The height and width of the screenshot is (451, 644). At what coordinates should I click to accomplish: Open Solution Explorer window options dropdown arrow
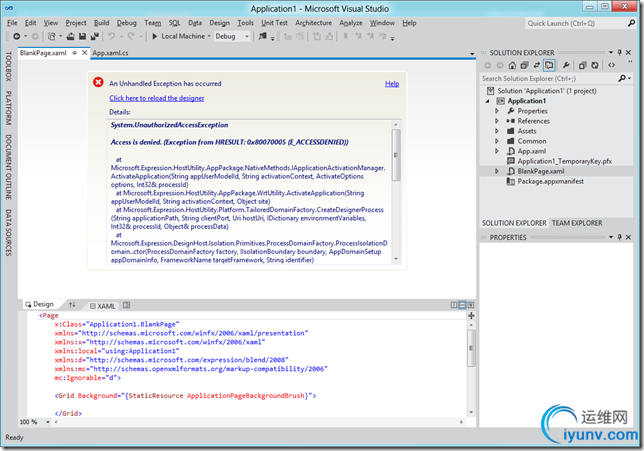[611, 53]
